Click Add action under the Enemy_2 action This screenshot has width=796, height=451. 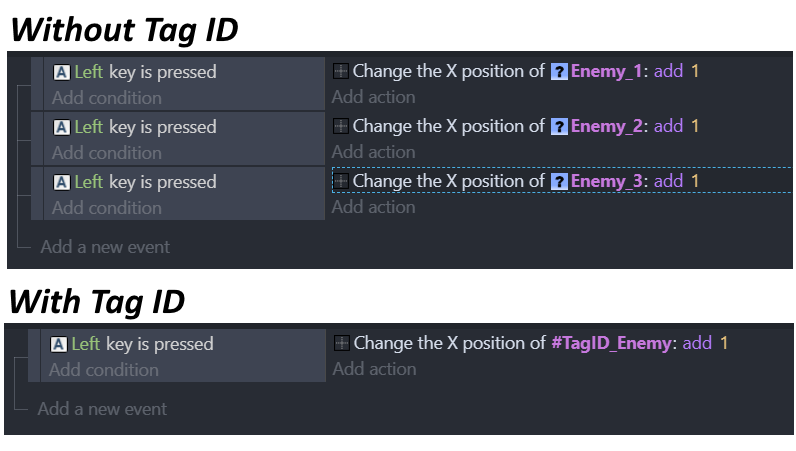374,152
